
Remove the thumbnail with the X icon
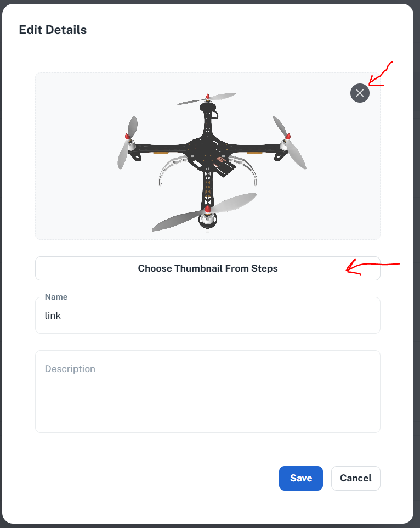point(360,93)
